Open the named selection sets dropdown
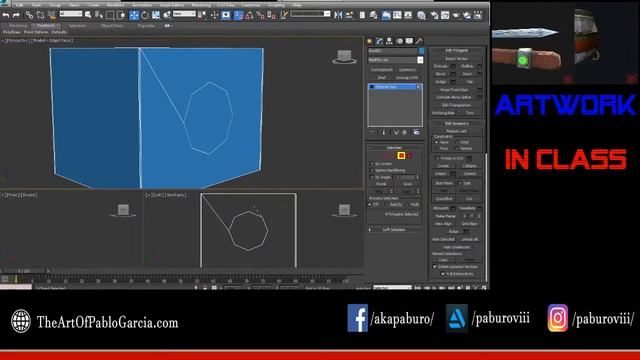The height and width of the screenshot is (360, 640). tap(310, 14)
